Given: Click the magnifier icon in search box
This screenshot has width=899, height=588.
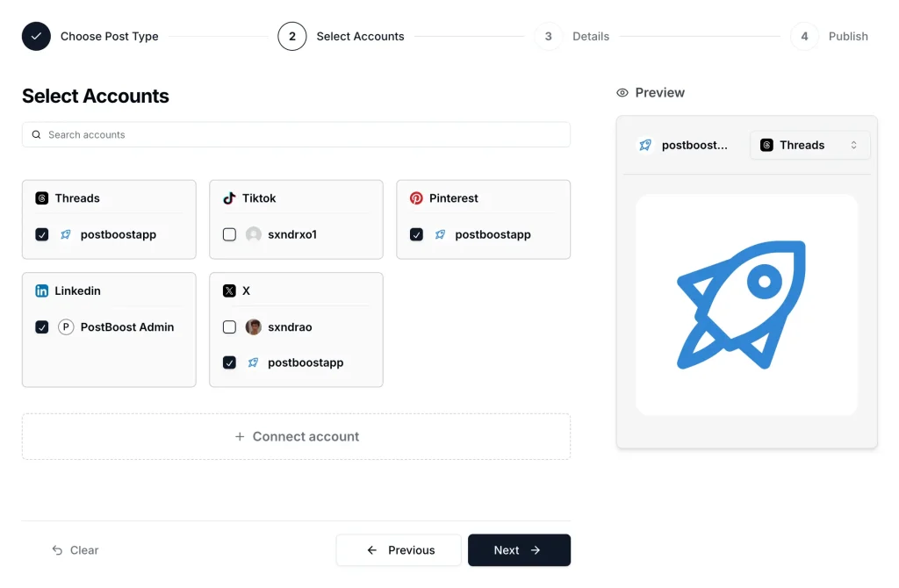Looking at the screenshot, I should coord(36,135).
